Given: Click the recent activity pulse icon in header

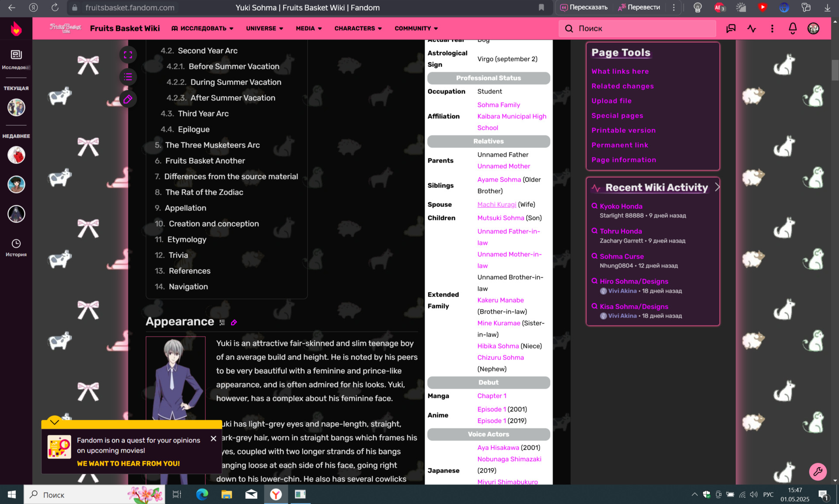Looking at the screenshot, I should coord(752,28).
